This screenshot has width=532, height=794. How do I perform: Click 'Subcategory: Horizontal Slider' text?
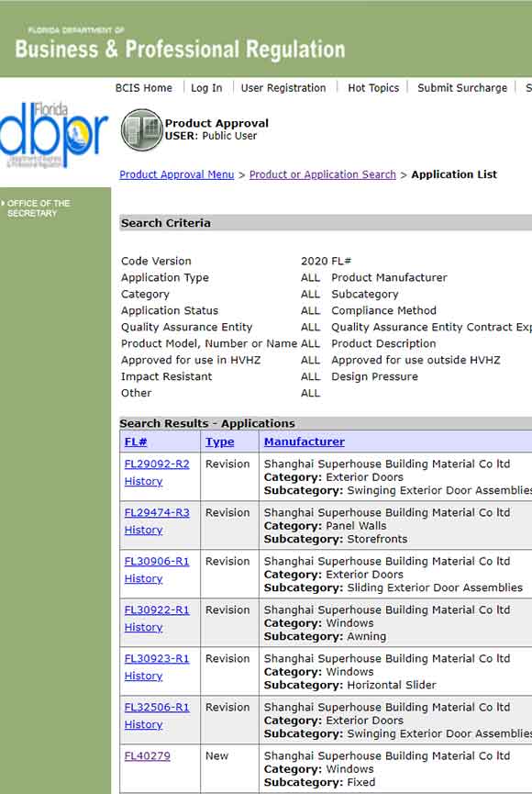[x=349, y=685]
